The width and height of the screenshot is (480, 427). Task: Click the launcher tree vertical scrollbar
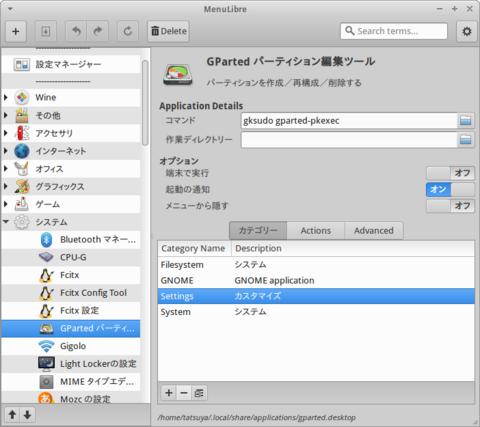[145, 103]
